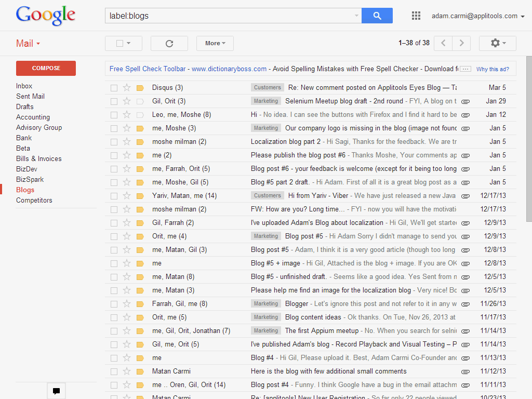This screenshot has height=399, width=532.
Task: Open the Accounting label
Action: [33, 117]
